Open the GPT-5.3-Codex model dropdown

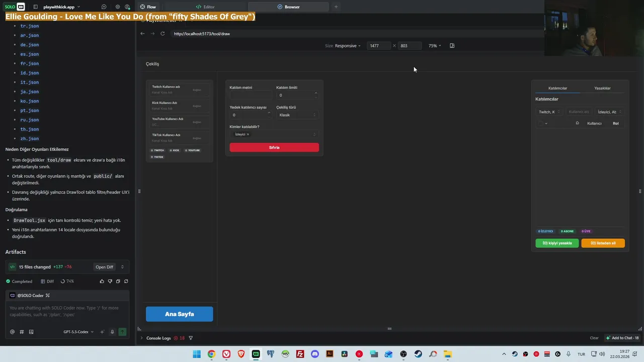coord(78,332)
